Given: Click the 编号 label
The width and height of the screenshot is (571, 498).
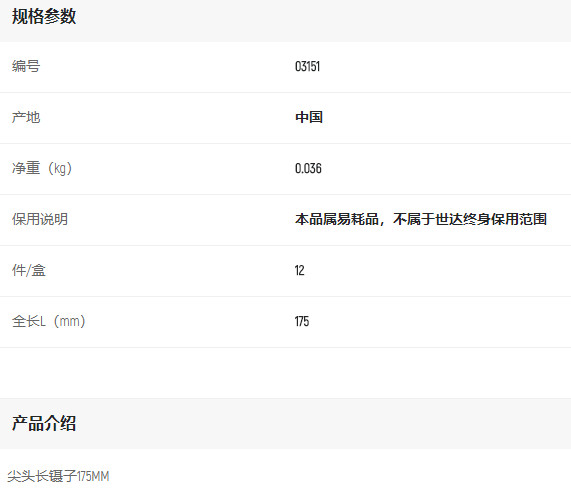Looking at the screenshot, I should (26, 66).
